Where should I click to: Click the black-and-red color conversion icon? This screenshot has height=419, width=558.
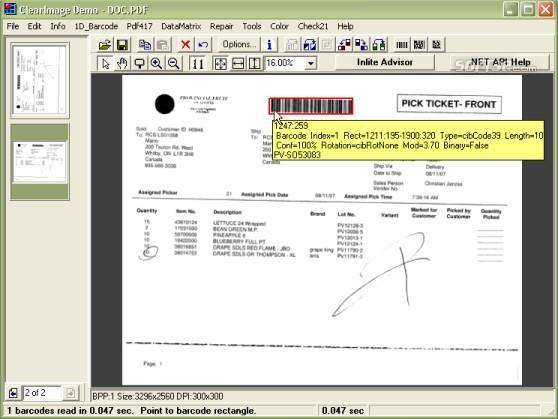point(344,45)
